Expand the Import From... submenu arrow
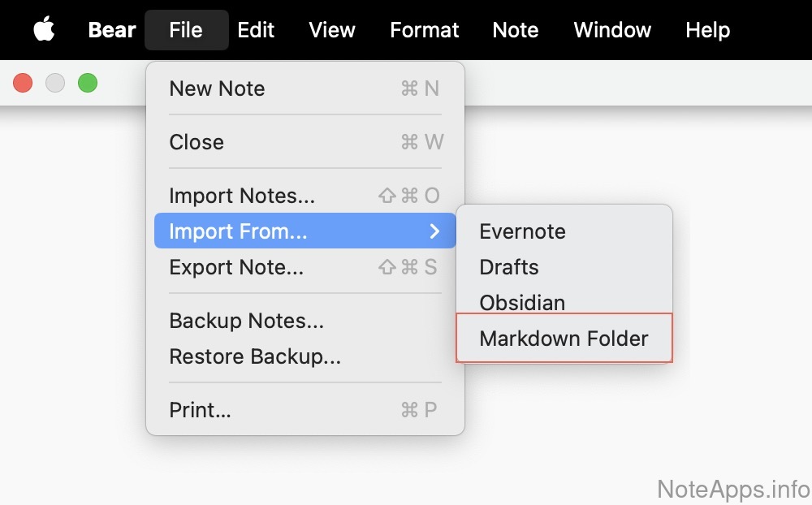812x505 pixels. click(434, 231)
